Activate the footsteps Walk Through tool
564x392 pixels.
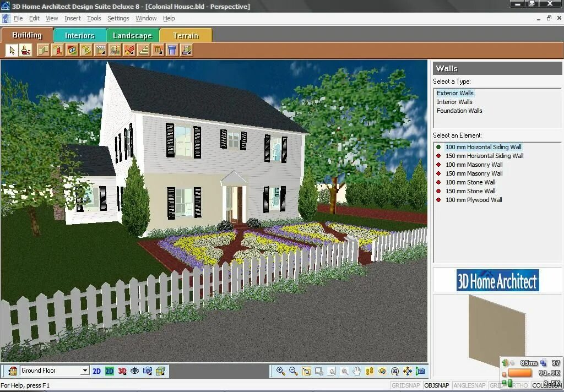click(x=370, y=371)
